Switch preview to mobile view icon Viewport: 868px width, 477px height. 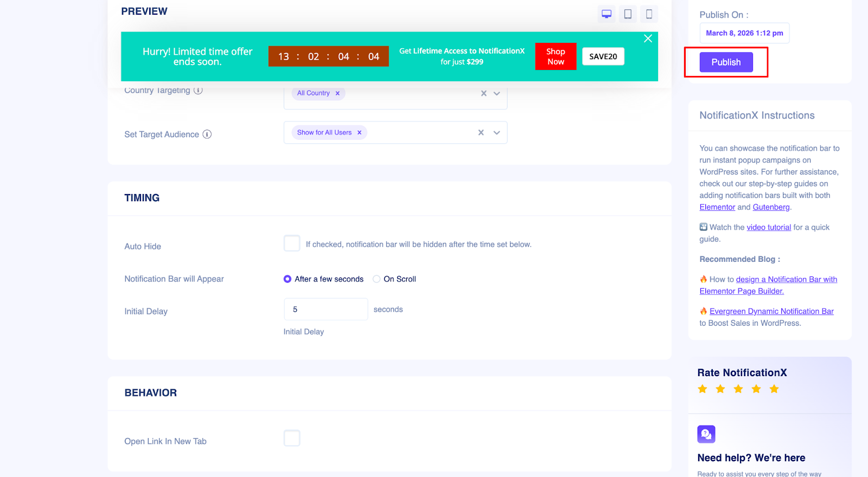[649, 14]
